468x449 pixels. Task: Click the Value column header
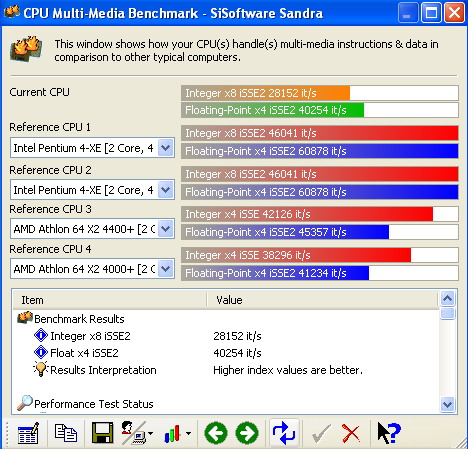click(322, 300)
